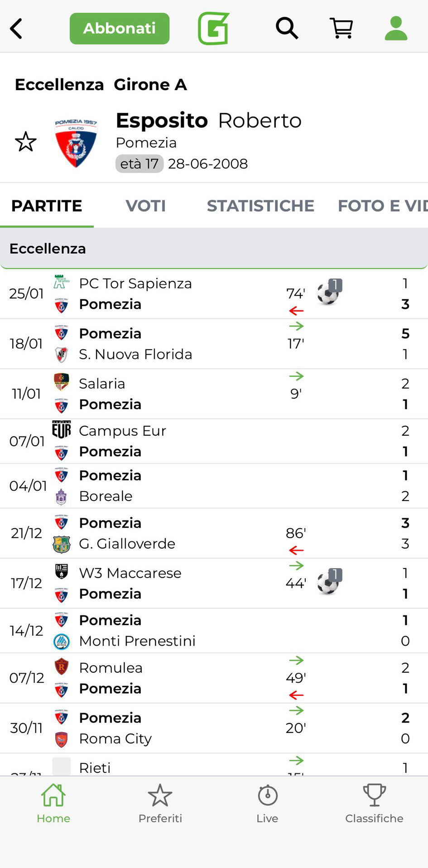Go to Home in bottom bar
Viewport: 428px width, 868px height.
coord(53,803)
